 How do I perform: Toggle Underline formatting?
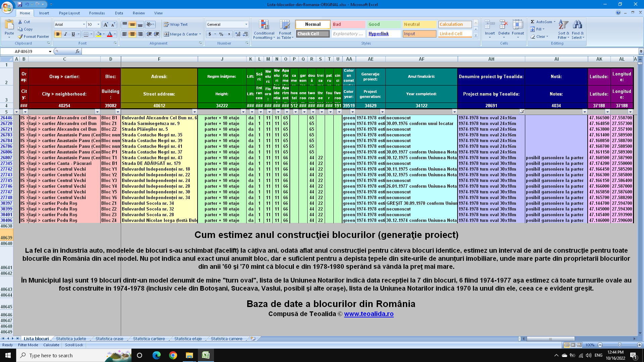[73, 34]
